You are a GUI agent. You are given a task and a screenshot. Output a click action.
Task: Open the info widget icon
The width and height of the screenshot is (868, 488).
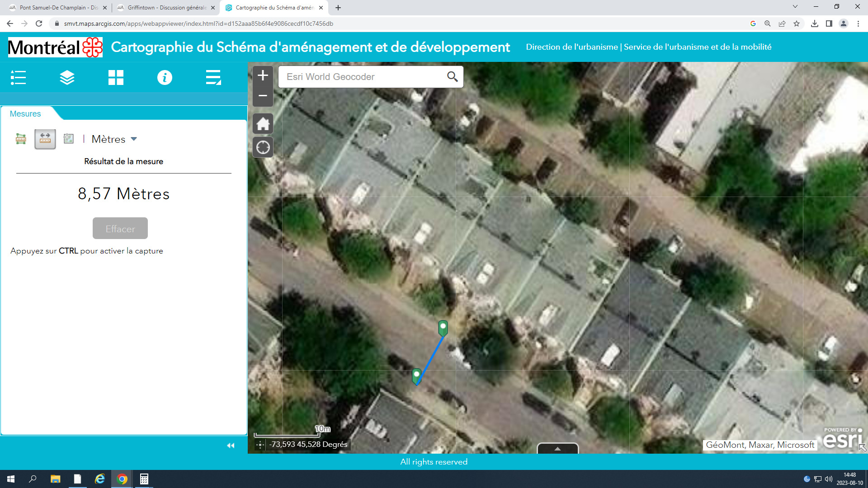pos(165,77)
